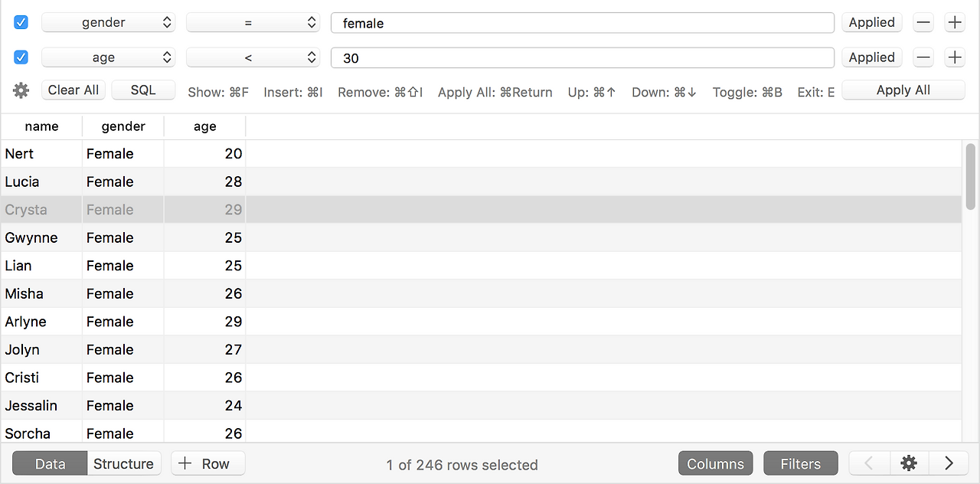Toggle the Filters panel button
Viewport: 980px width, 484px height.
point(800,463)
